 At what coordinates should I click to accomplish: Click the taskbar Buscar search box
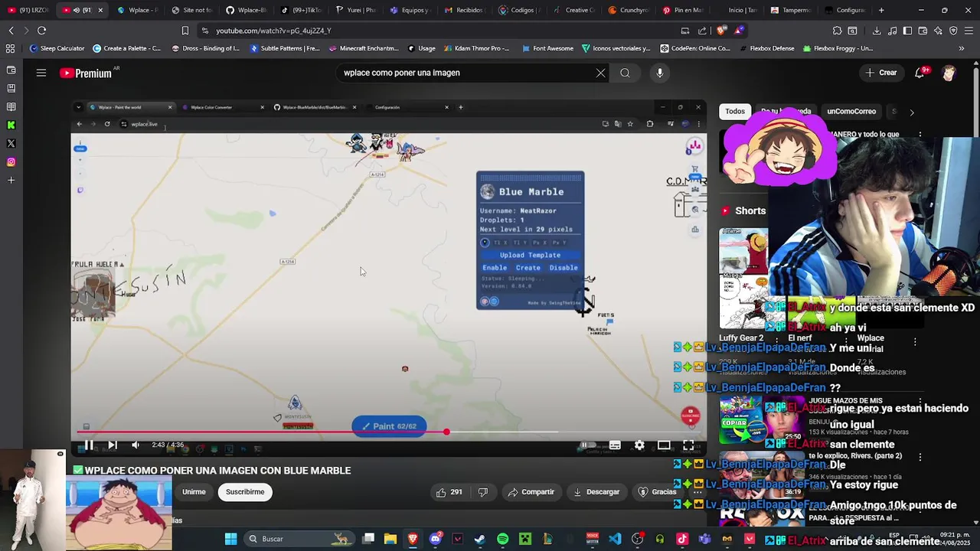[299, 539]
